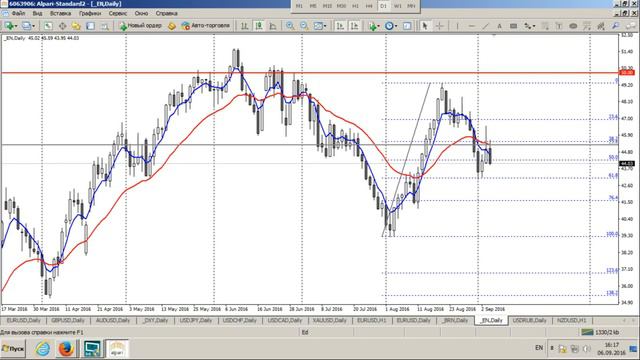Expand the profiles dropdown arrow
Image resolution: width=640 pixels, height=360 pixels.
pos(33,26)
